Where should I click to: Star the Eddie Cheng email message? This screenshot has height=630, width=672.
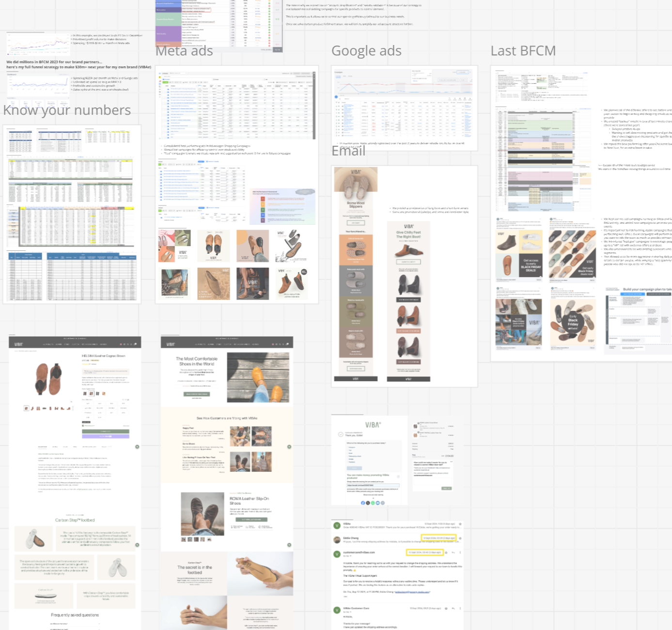click(x=460, y=538)
